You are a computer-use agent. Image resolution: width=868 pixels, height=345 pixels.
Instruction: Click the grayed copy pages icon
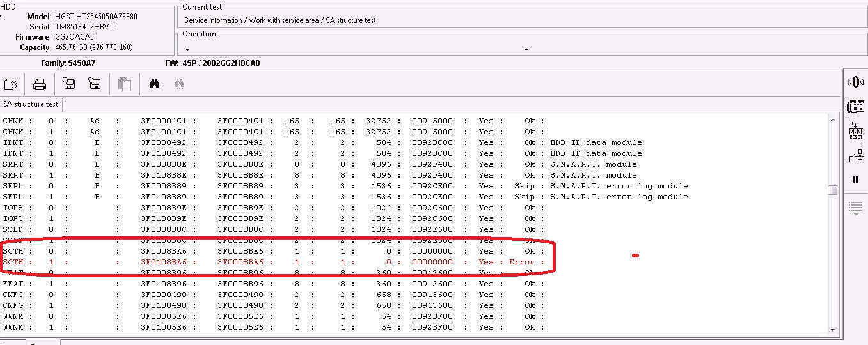[x=125, y=84]
